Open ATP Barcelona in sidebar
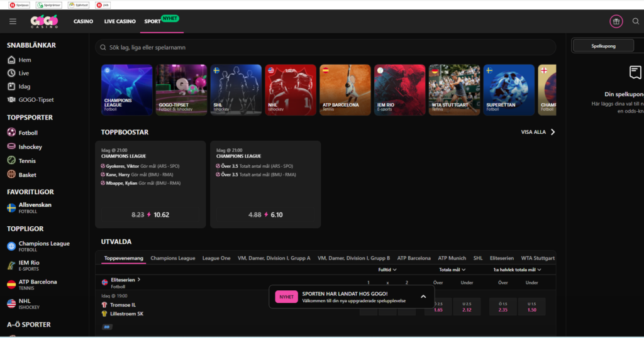Image resolution: width=644 pixels, height=338 pixels. (x=32, y=285)
